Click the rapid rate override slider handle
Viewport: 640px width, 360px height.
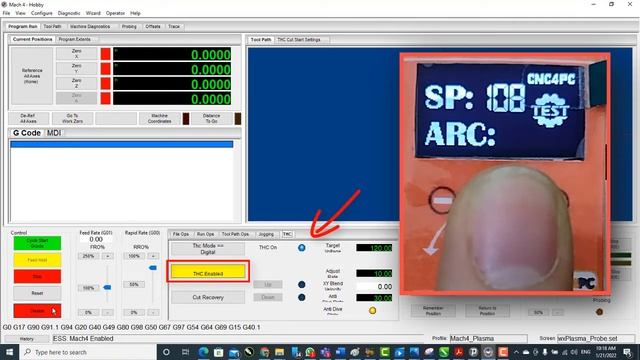[x=153, y=268]
